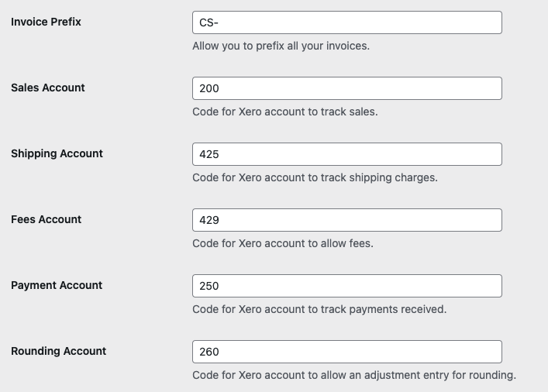This screenshot has height=392, width=548.
Task: Click the rounding adjustment entry description text
Action: 354,375
